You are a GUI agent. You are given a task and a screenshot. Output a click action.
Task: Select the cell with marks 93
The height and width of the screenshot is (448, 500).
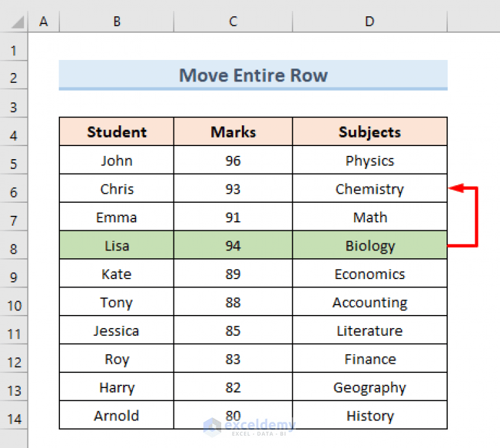[233, 188]
